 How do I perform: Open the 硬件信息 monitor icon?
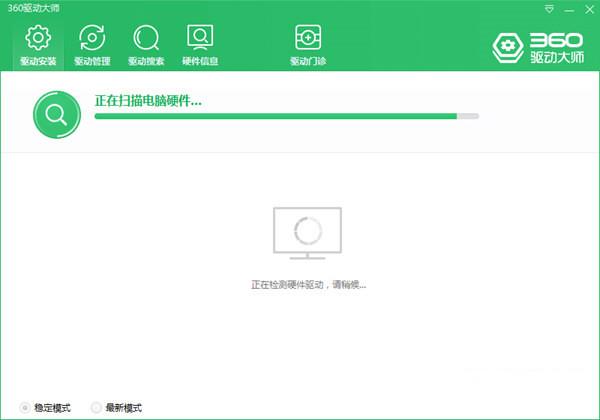(x=200, y=38)
